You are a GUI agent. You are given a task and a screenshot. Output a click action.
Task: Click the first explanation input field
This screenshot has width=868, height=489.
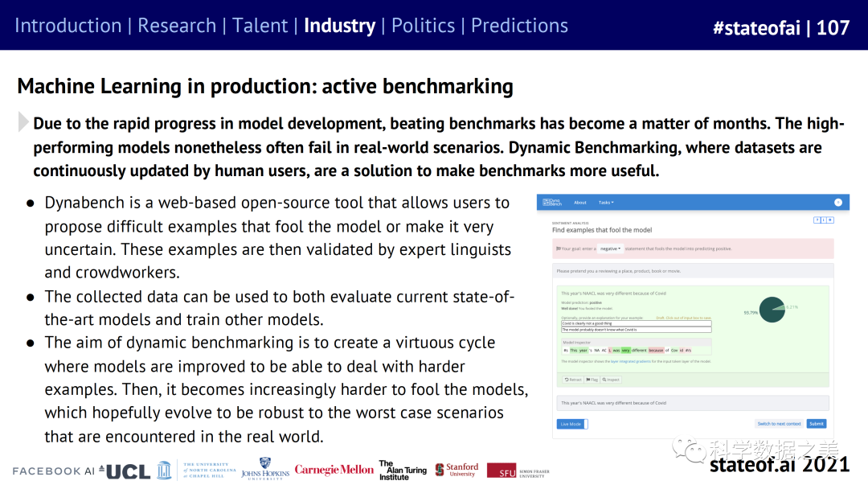(636, 323)
